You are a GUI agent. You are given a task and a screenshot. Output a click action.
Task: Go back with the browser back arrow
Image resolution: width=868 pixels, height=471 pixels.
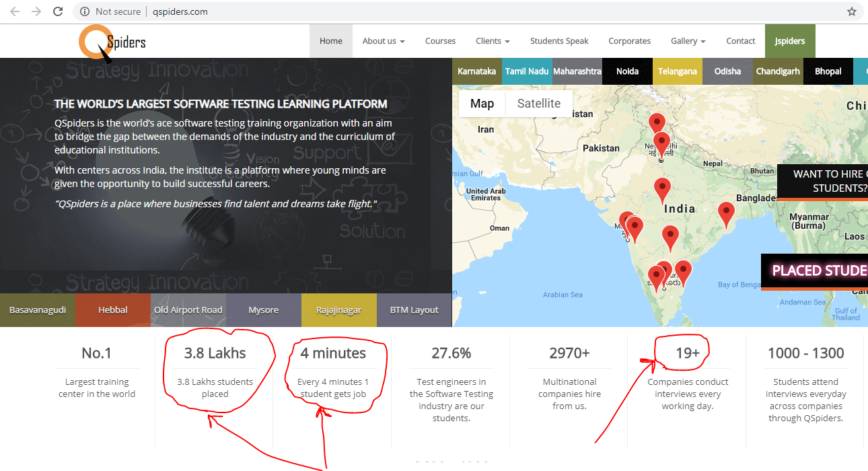[15, 11]
